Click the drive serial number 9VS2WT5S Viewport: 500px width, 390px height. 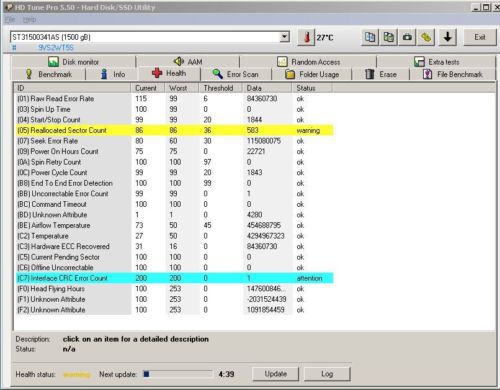[x=56, y=48]
